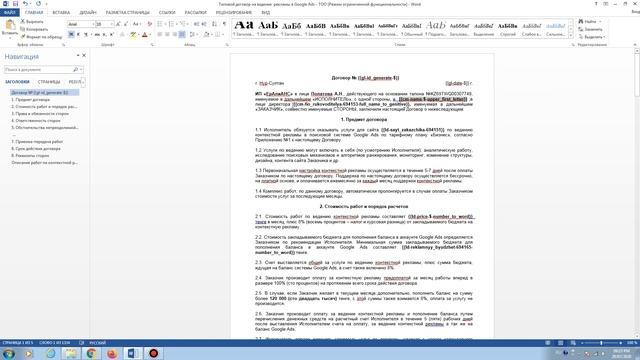Cut selection with Вырезать

(32, 22)
